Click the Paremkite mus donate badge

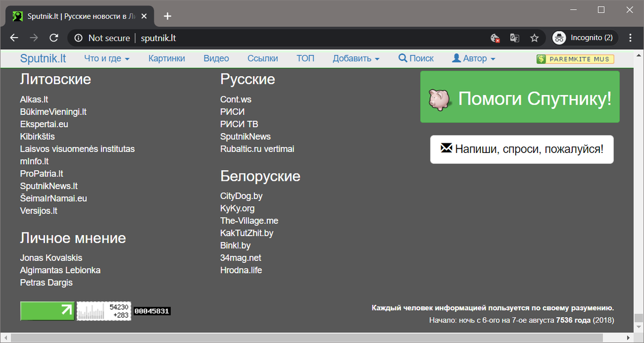pos(575,59)
